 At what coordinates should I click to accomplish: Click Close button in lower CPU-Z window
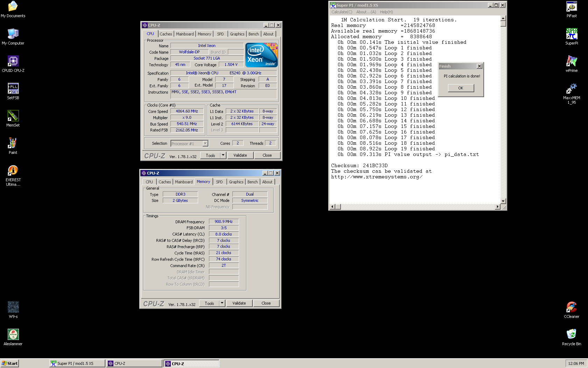[266, 303]
